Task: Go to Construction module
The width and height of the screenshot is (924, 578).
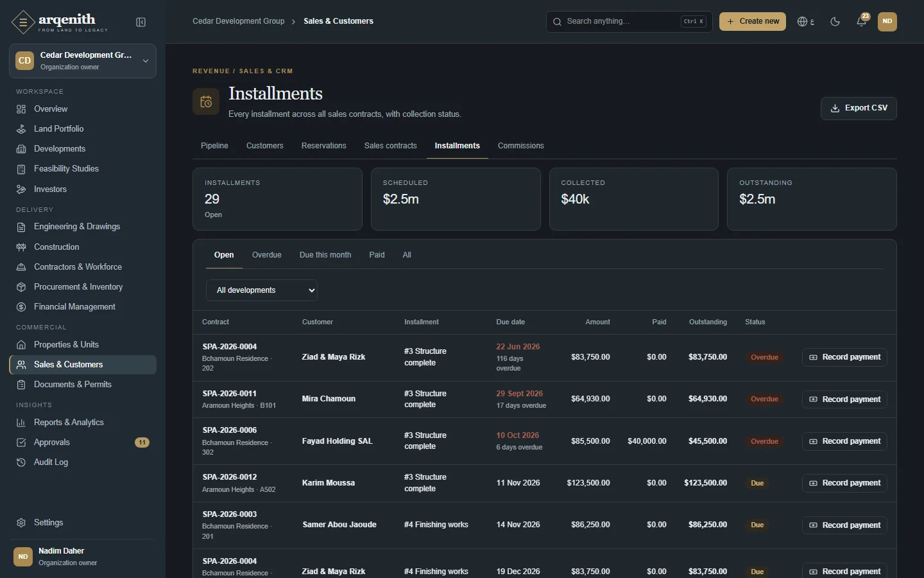Action: pos(83,247)
